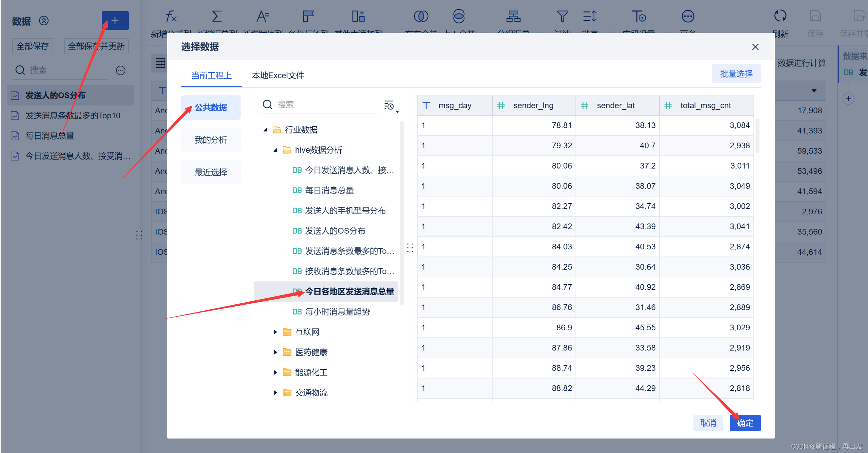This screenshot has width=868, height=453.
Task: Expand the 互联网 folder
Action: point(275,332)
